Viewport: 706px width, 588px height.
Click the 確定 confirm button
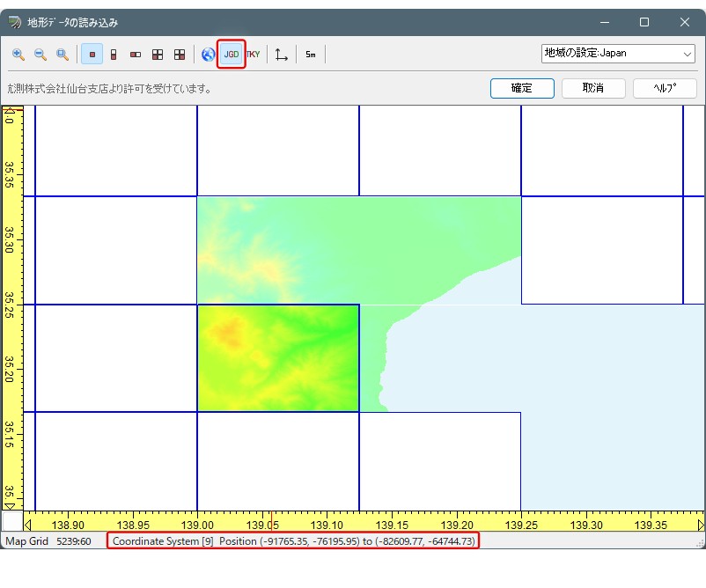(x=522, y=88)
